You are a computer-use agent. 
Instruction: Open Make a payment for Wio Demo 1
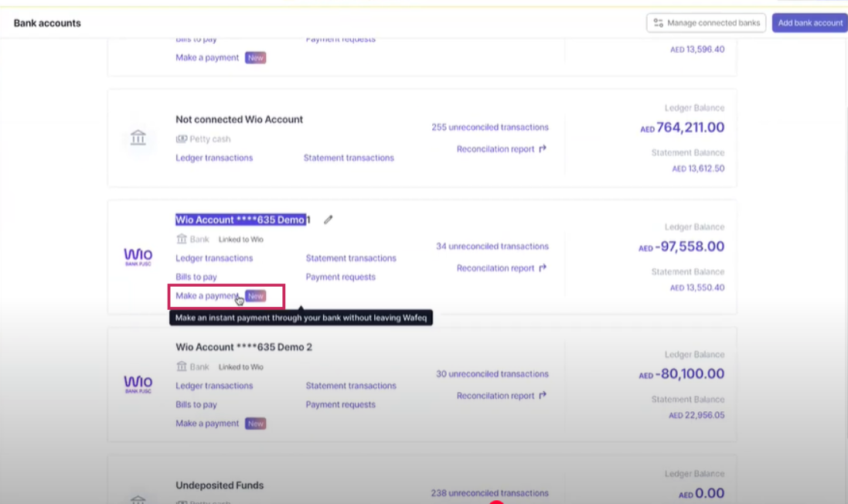[206, 296]
